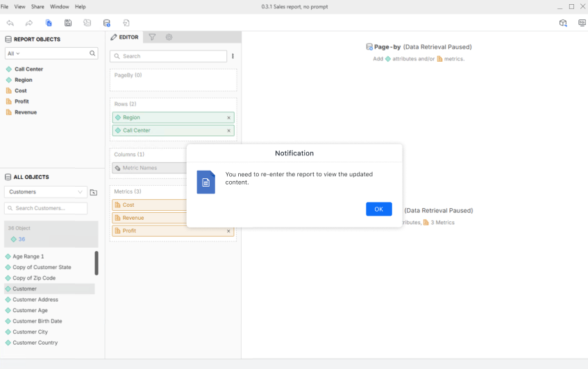Viewport: 588px width, 369px height.
Task: Switch to the Editor tab
Action: [125, 37]
